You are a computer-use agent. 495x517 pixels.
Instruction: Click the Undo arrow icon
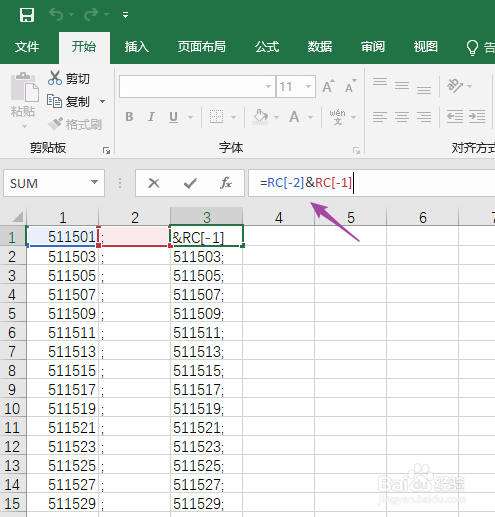coord(56,14)
